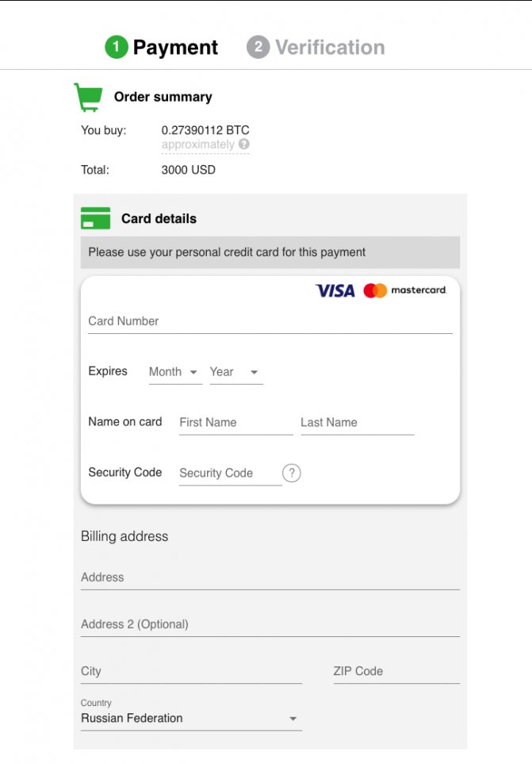The height and width of the screenshot is (764, 532).
Task: Click the green credit card icon
Action: tap(95, 218)
